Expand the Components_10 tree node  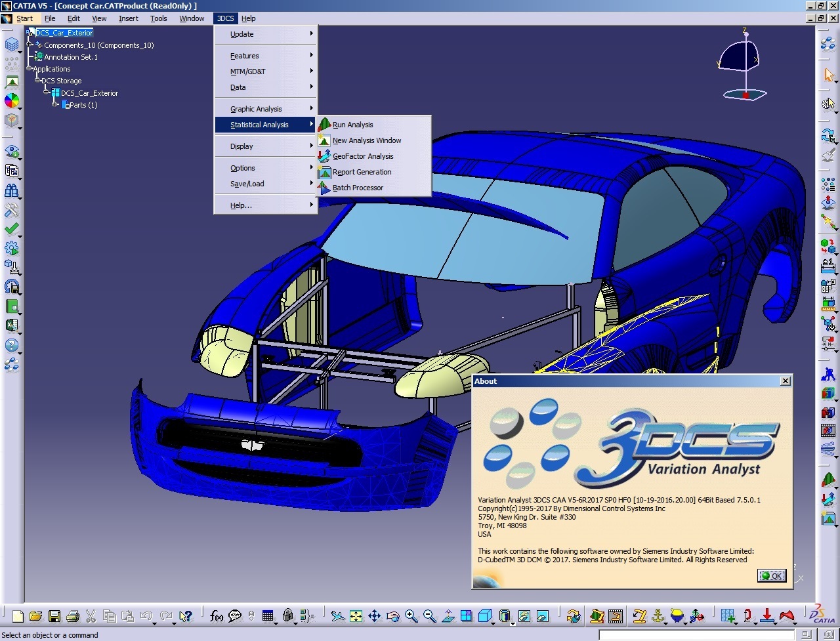pos(30,45)
